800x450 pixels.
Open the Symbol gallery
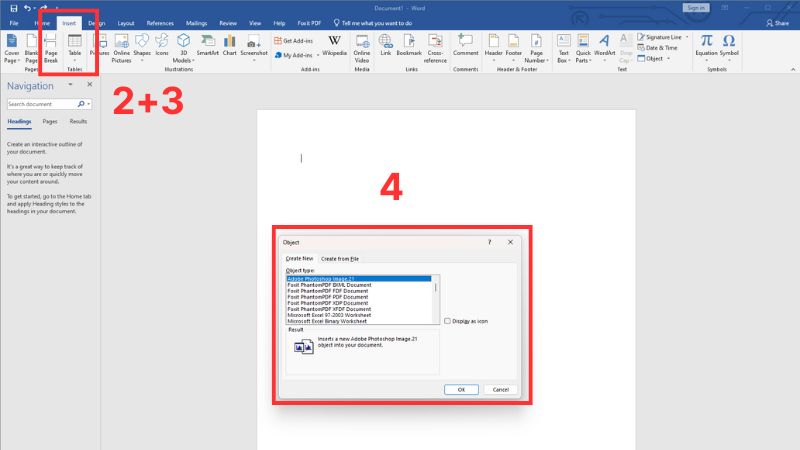tap(729, 48)
